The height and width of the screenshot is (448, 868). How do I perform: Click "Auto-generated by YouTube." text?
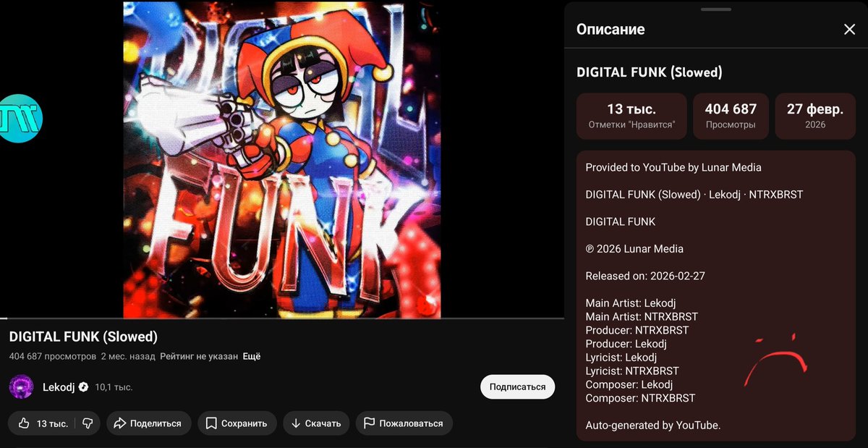[x=653, y=425]
